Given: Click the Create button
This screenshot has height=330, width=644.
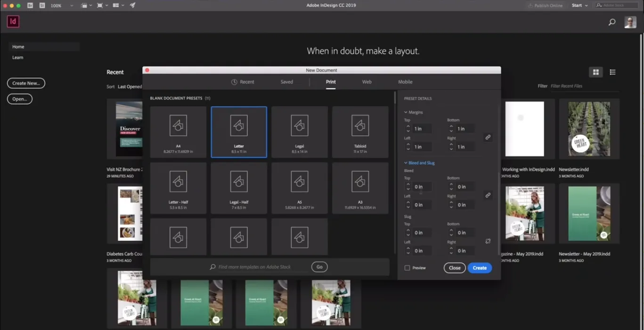Looking at the screenshot, I should pyautogui.click(x=479, y=268).
